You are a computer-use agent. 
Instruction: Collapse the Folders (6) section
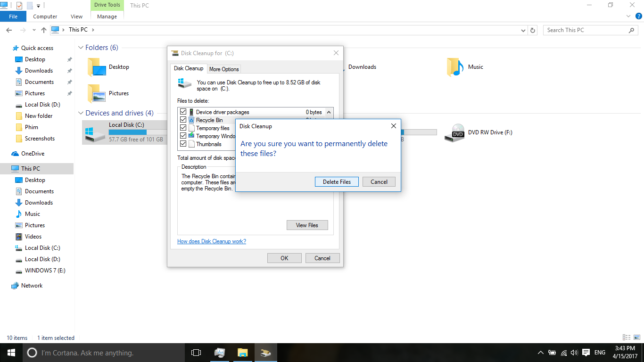81,48
